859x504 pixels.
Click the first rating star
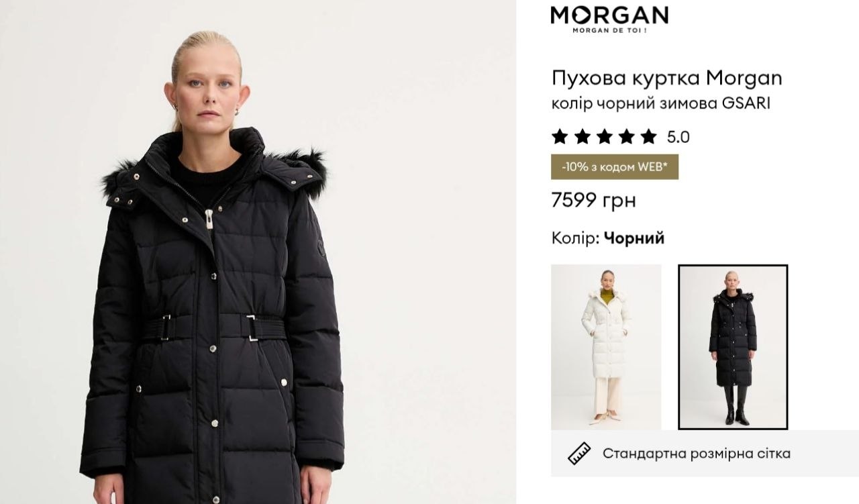pos(560,137)
